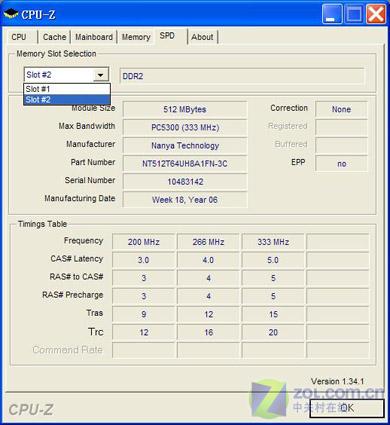The width and height of the screenshot is (390, 425).
Task: Click the part number NT512T64UH8A1FN-3C
Action: [185, 164]
